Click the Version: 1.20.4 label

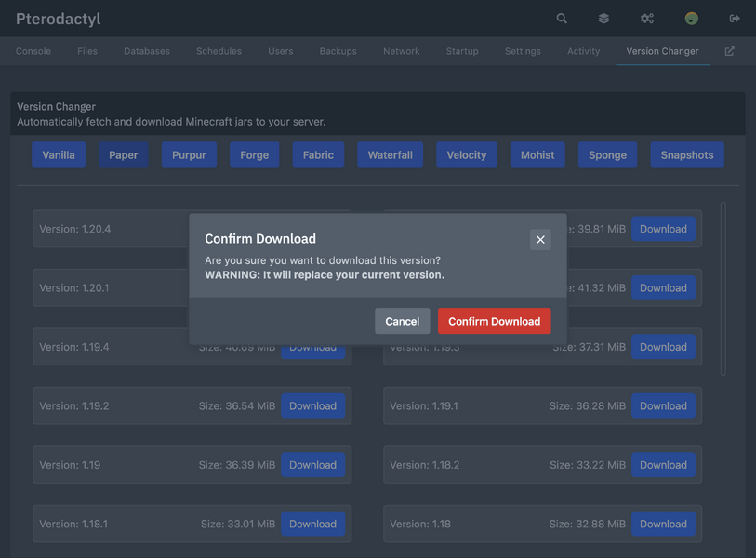[x=74, y=229]
